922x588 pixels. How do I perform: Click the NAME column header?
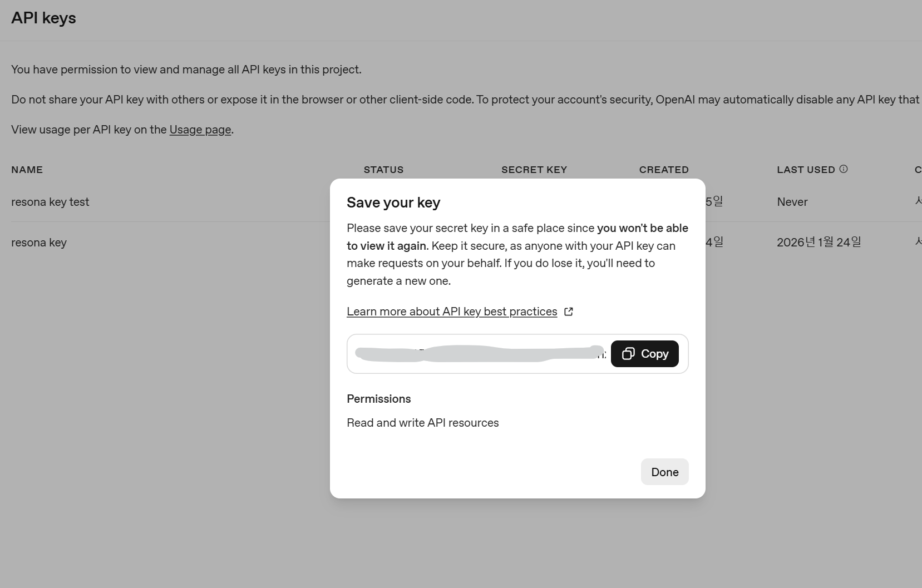(x=27, y=170)
